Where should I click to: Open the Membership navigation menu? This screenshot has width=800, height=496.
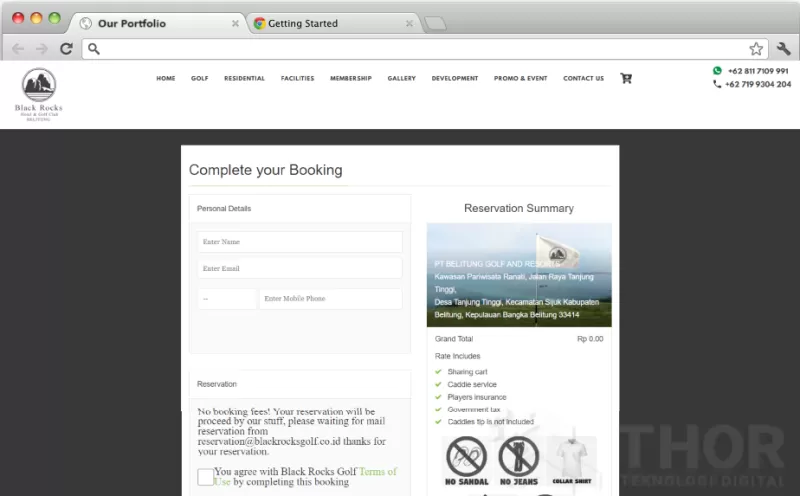351,78
